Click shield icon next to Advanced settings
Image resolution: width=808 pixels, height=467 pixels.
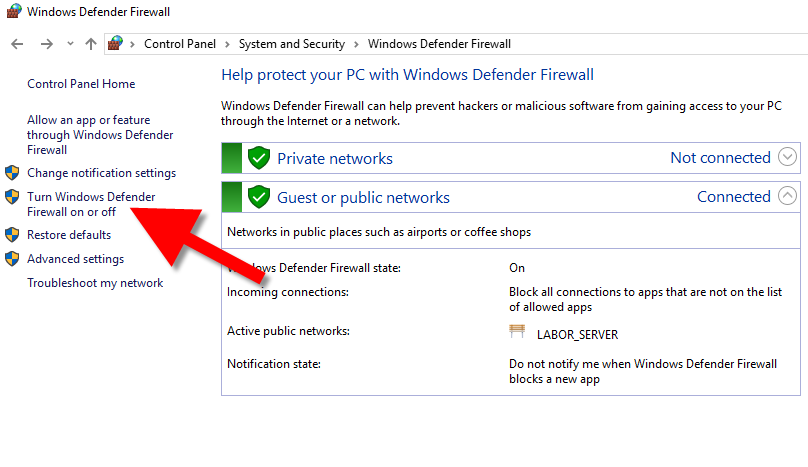coord(12,259)
